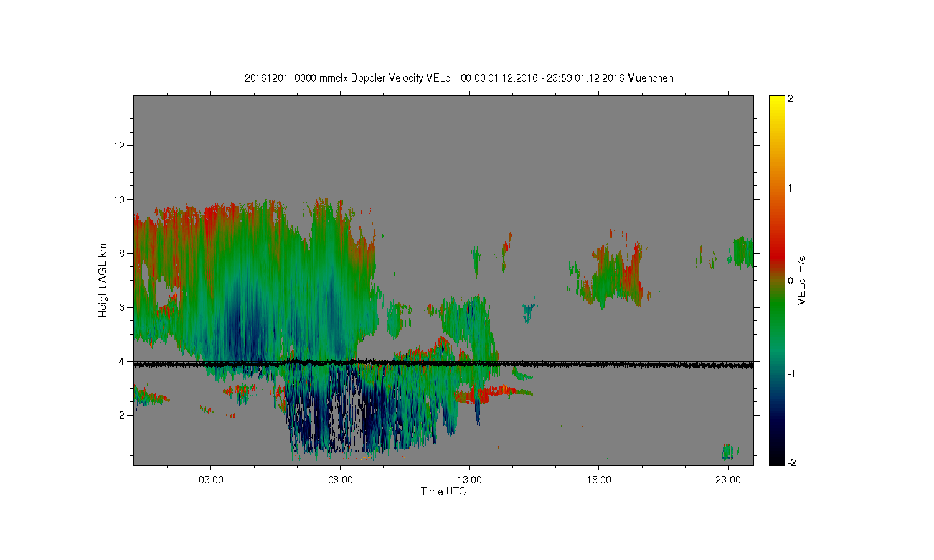Image resolution: width=934 pixels, height=560 pixels.
Task: Click the height tick label '12'
Action: [120, 146]
